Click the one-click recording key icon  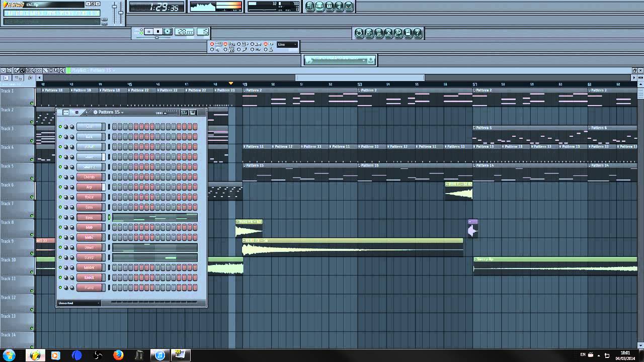[x=397, y=33]
